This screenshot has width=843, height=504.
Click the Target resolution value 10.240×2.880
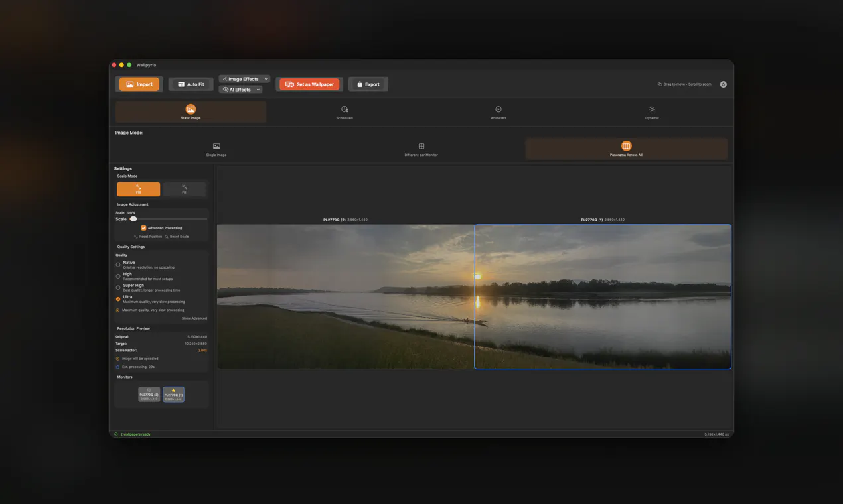click(196, 344)
